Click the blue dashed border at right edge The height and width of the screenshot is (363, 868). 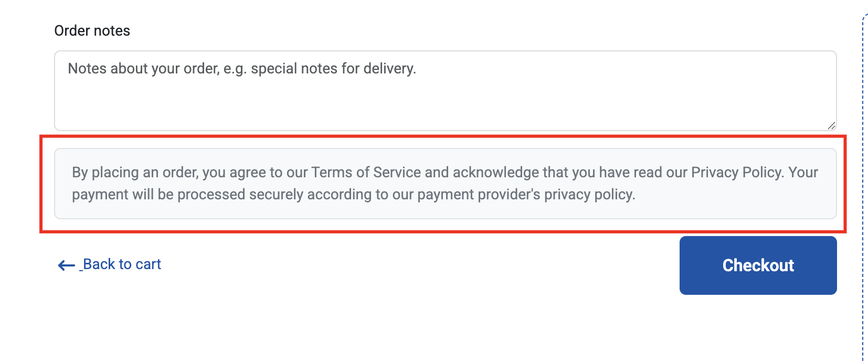pyautogui.click(x=863, y=189)
